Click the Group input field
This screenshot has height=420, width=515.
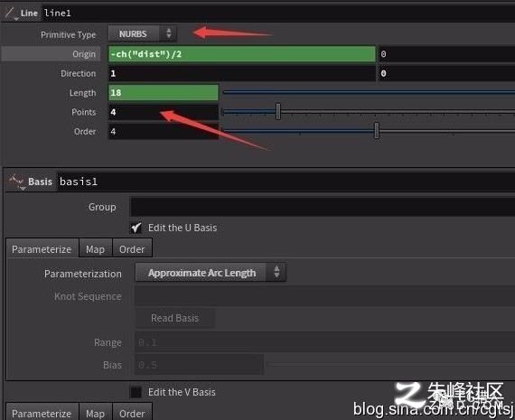coord(323,207)
